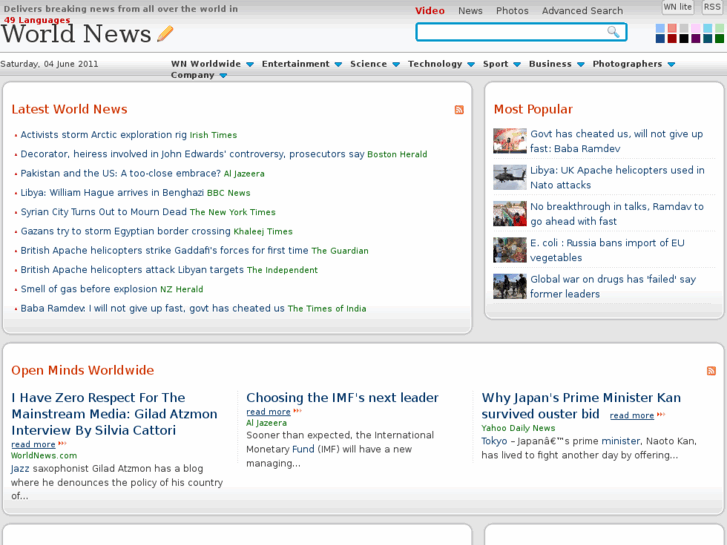Image resolution: width=727 pixels, height=545 pixels.
Task: Open E. coli: Russia bans import headline
Action: tap(607, 250)
